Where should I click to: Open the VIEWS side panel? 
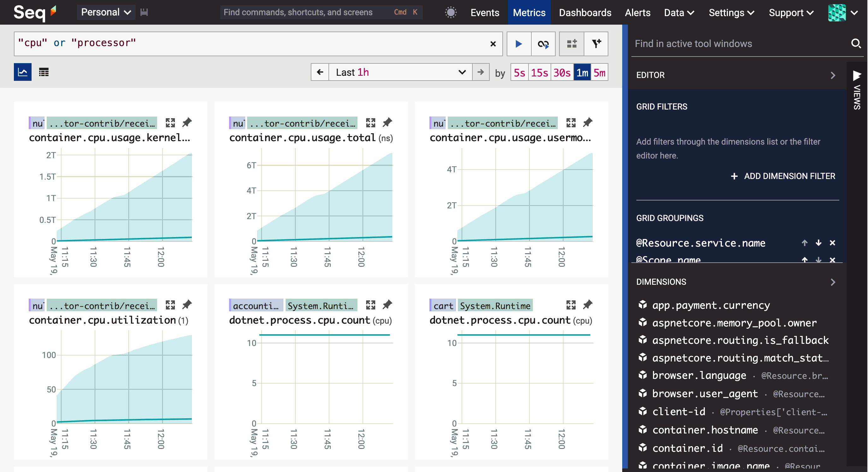tap(857, 89)
